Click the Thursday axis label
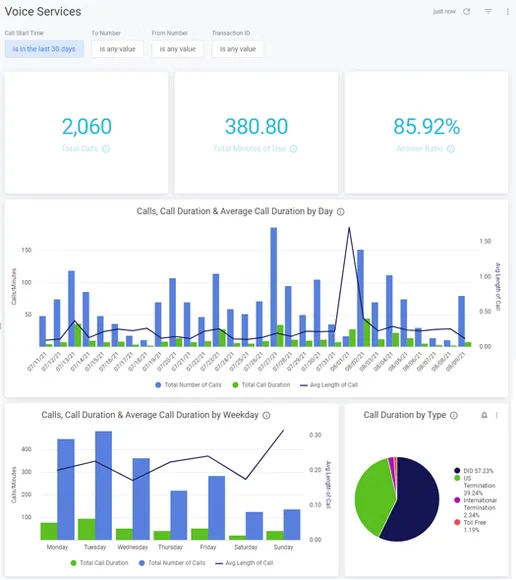Image resolution: width=516 pixels, height=580 pixels. click(x=171, y=547)
